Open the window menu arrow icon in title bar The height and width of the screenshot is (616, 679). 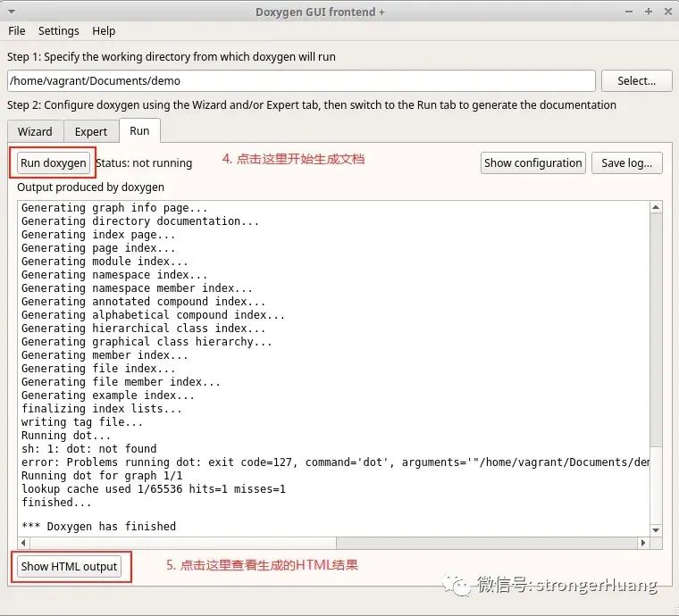coord(12,12)
